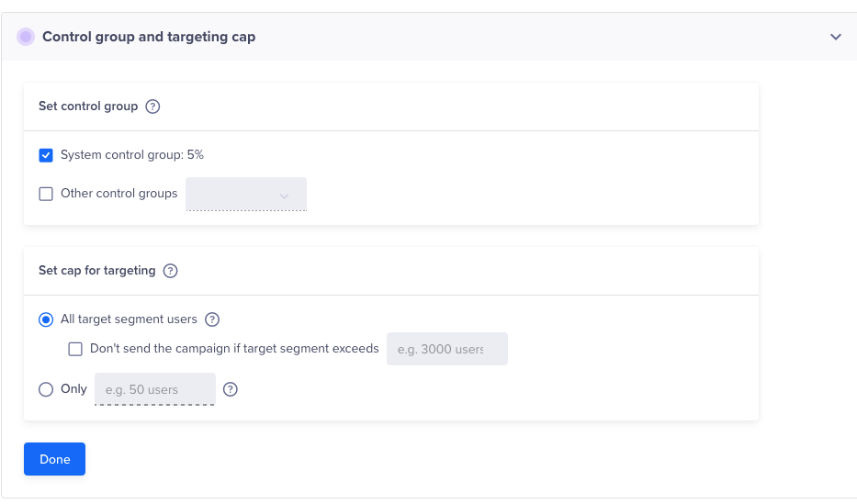This screenshot has height=504, width=857.
Task: Open help icon next to Set cap for targeting
Action: click(170, 271)
